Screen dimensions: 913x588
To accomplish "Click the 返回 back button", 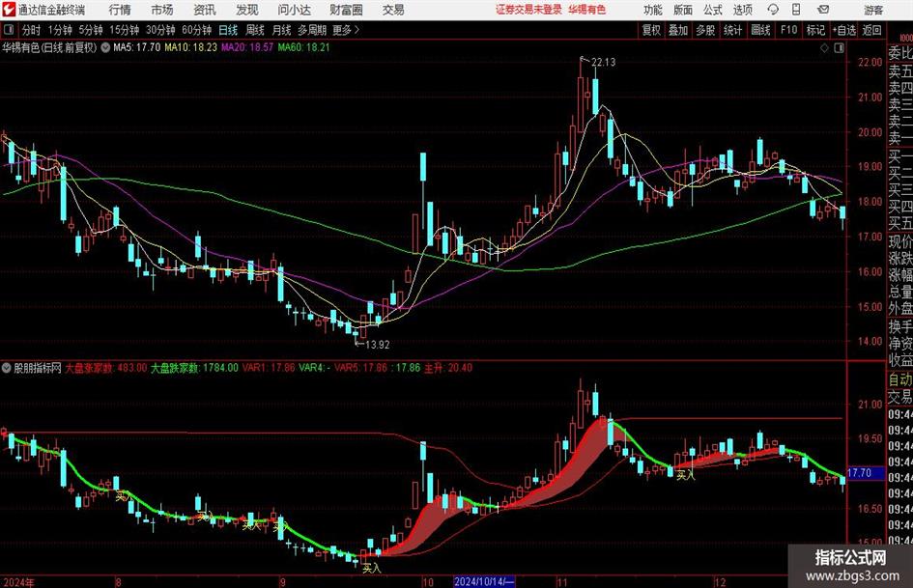I will click(x=871, y=30).
